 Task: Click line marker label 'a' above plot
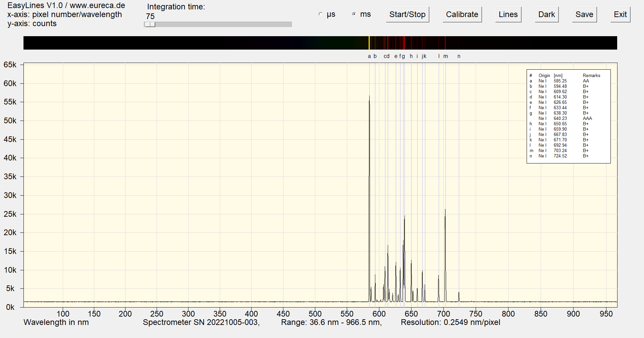369,56
